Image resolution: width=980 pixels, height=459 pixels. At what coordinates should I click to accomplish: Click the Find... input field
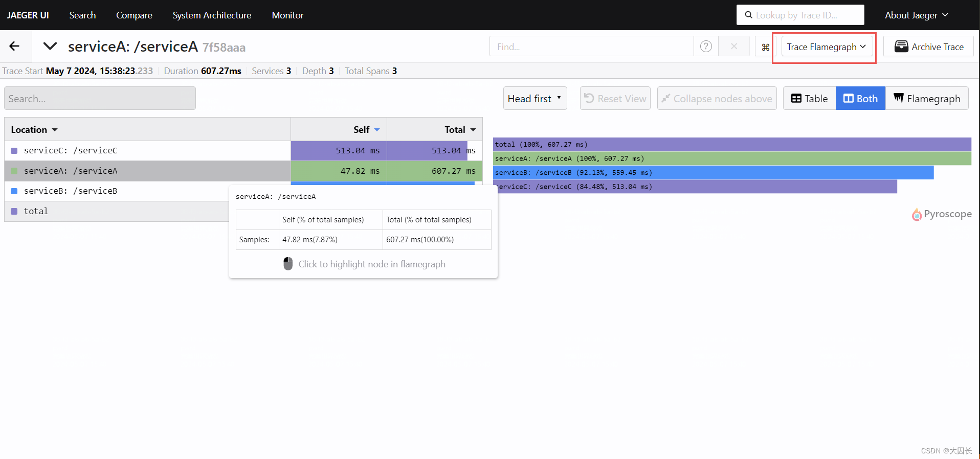pyautogui.click(x=592, y=47)
